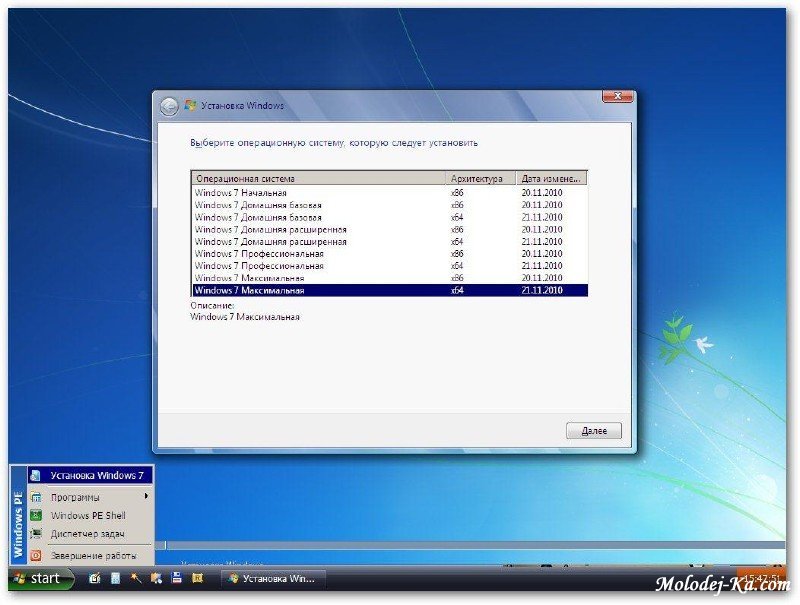
Task: Click the x64 cell in the highlighted Максимальная row
Action: click(x=457, y=290)
